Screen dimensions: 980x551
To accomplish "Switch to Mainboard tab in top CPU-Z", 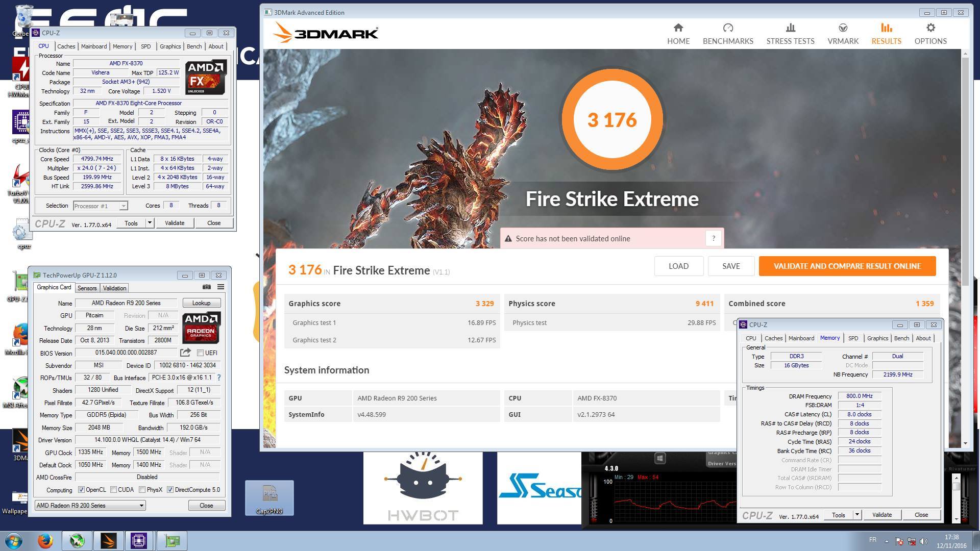I will point(94,46).
